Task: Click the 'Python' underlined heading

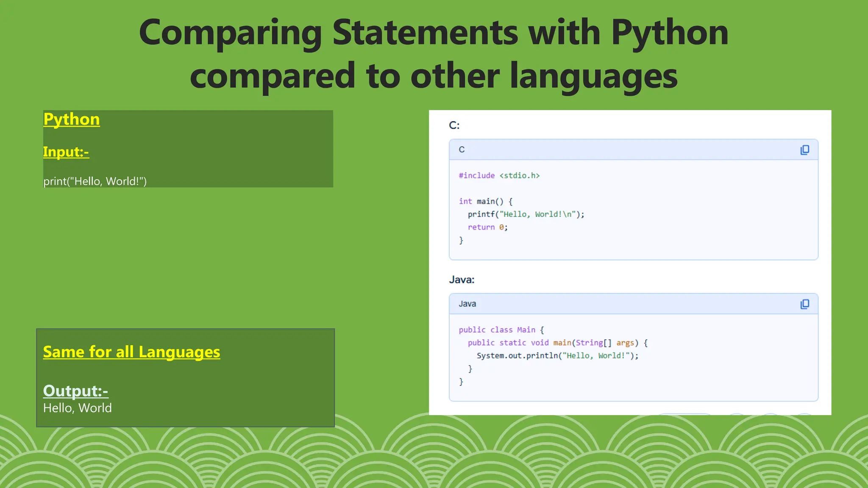Action: click(x=72, y=119)
